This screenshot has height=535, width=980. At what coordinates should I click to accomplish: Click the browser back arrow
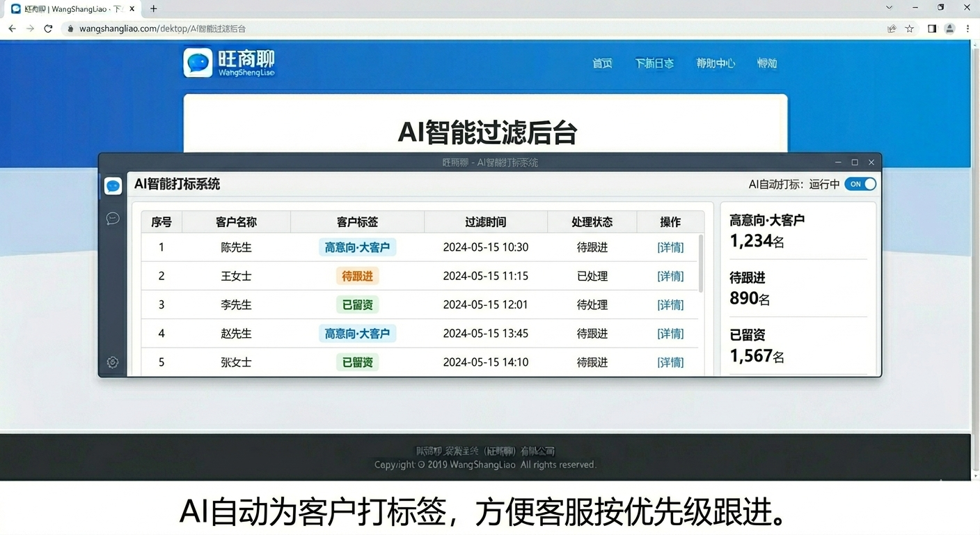tap(12, 29)
